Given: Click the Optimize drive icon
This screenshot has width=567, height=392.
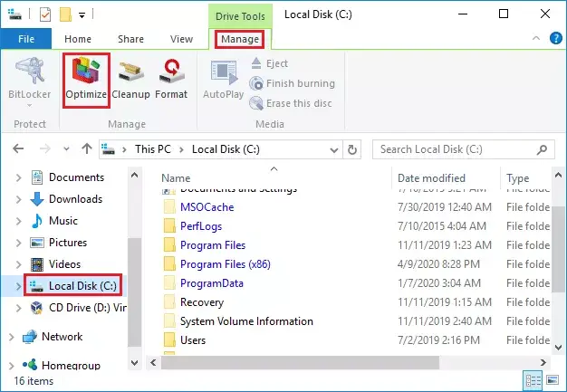Looking at the screenshot, I should click(86, 69).
